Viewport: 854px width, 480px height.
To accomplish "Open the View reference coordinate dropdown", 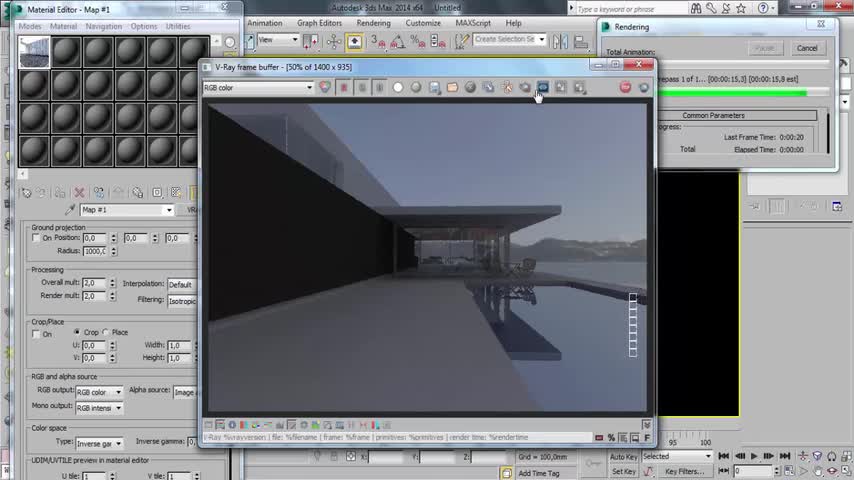I will click(x=278, y=39).
